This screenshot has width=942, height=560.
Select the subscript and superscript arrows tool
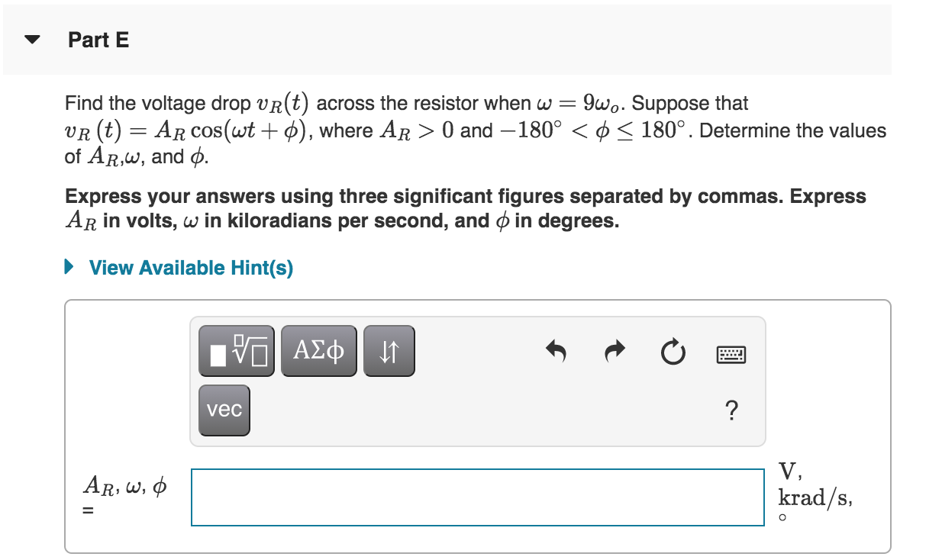[389, 350]
